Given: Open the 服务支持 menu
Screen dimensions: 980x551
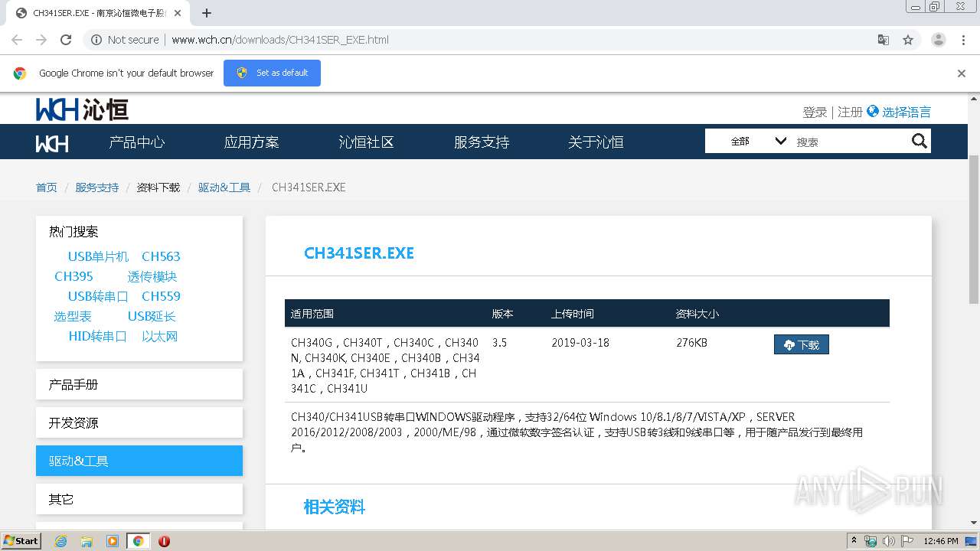Looking at the screenshot, I should coord(482,142).
